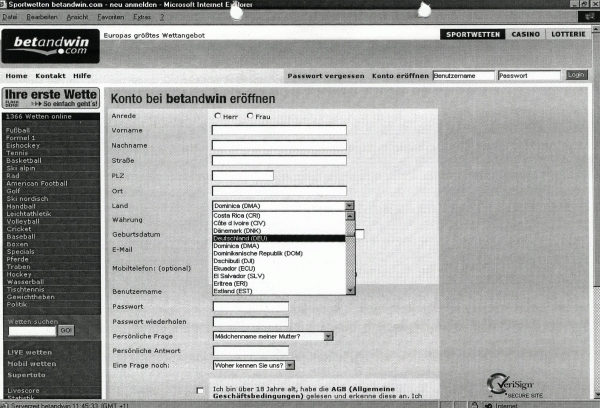
Task: Open the ? help menu
Action: pos(162,17)
